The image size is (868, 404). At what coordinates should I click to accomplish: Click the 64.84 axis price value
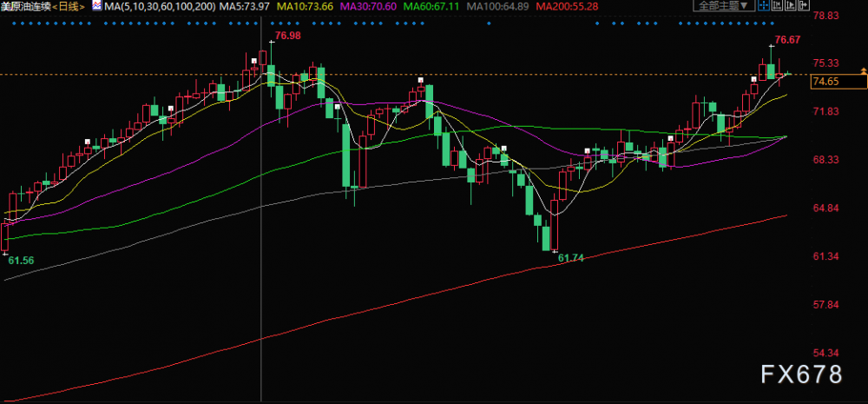825,208
